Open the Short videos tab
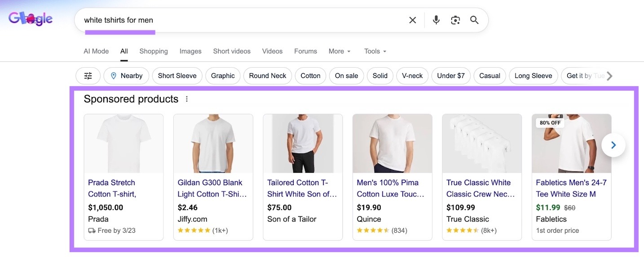This screenshot has height=257, width=644. pyautogui.click(x=232, y=51)
